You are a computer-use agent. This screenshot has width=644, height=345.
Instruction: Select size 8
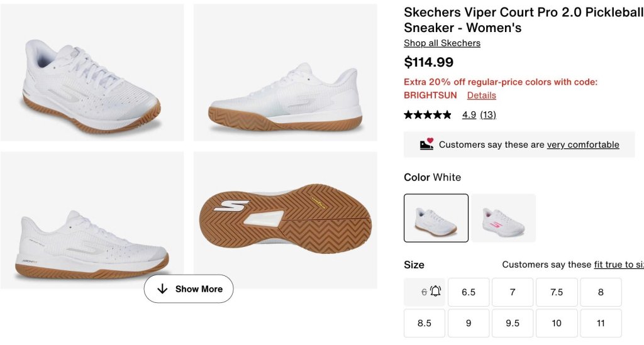tap(601, 292)
